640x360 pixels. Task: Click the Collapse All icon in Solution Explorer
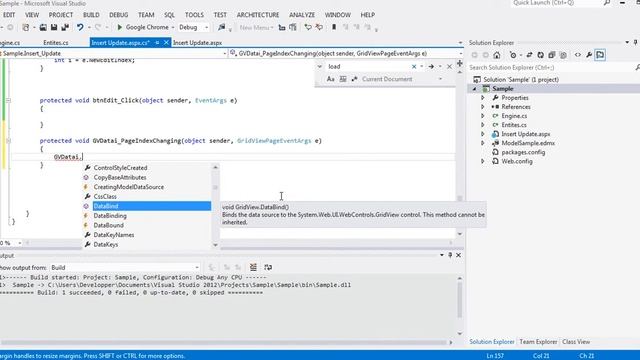(552, 55)
